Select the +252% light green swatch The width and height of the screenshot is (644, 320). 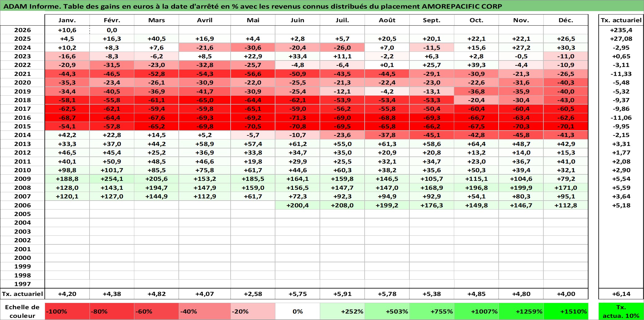click(342, 311)
